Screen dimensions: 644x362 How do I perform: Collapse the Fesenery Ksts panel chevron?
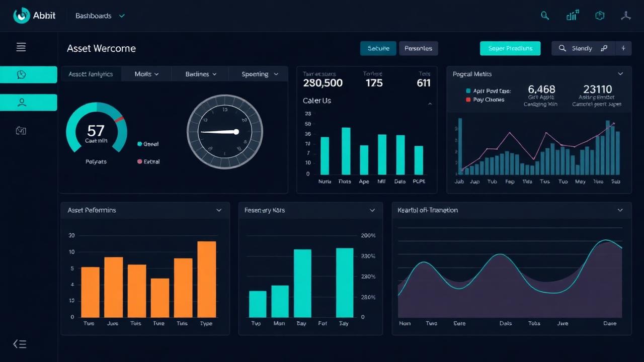[372, 210]
